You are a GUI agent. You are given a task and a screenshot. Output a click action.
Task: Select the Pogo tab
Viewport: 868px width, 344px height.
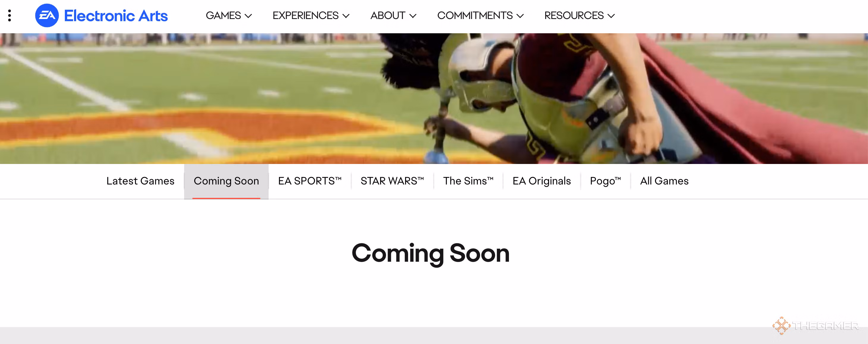click(x=605, y=181)
